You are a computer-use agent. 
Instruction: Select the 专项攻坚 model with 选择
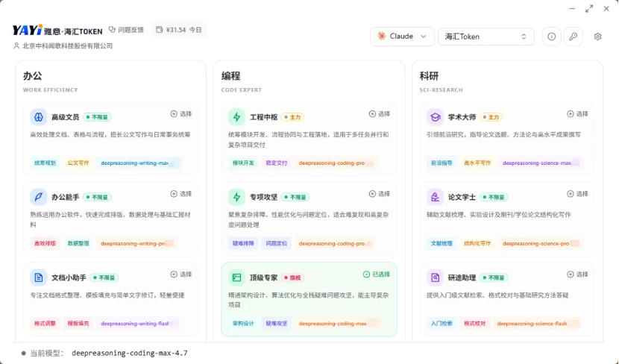click(x=380, y=194)
